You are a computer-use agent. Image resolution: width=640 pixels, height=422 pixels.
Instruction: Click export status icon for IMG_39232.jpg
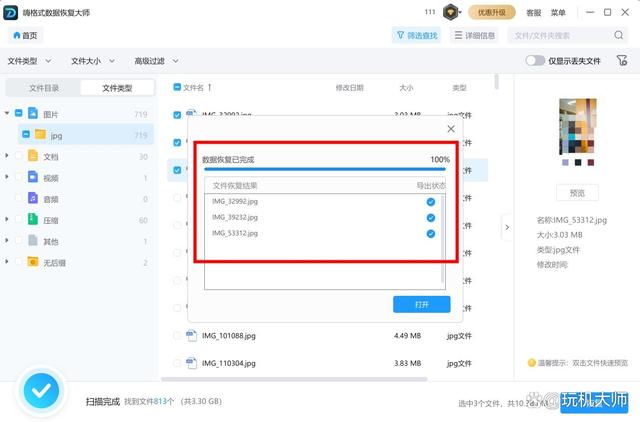pyautogui.click(x=431, y=218)
